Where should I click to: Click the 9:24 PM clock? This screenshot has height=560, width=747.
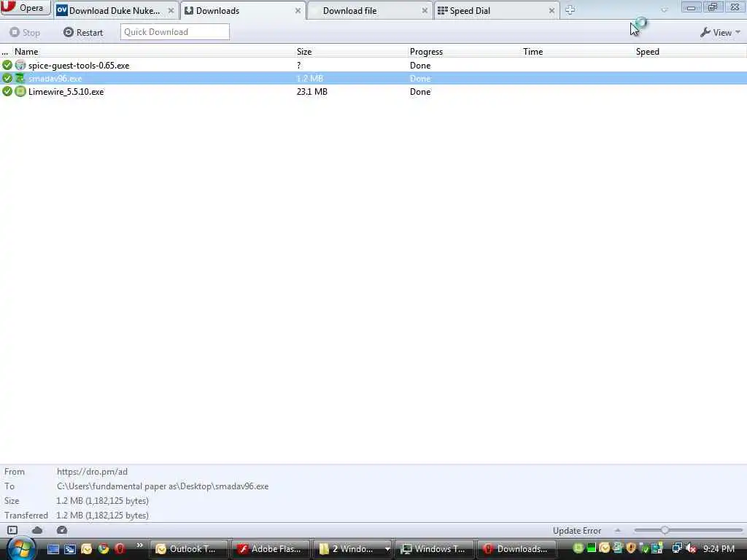coord(719,549)
